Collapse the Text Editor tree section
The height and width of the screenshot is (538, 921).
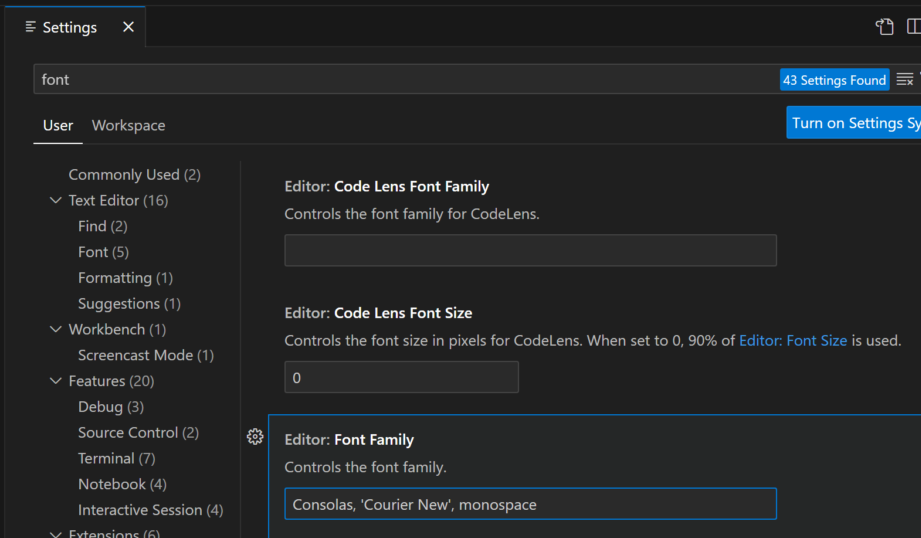[56, 201]
